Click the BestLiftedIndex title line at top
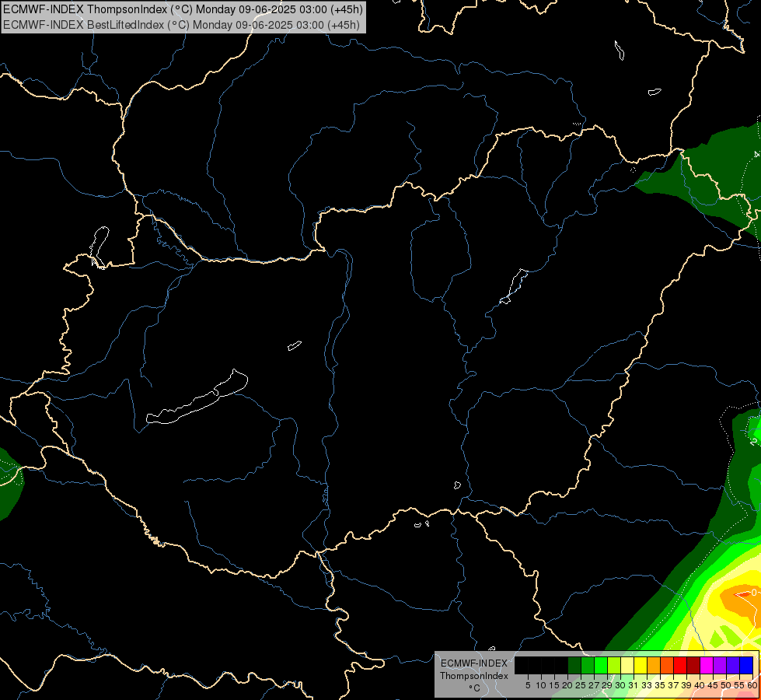The width and height of the screenshot is (761, 700). 182,25
